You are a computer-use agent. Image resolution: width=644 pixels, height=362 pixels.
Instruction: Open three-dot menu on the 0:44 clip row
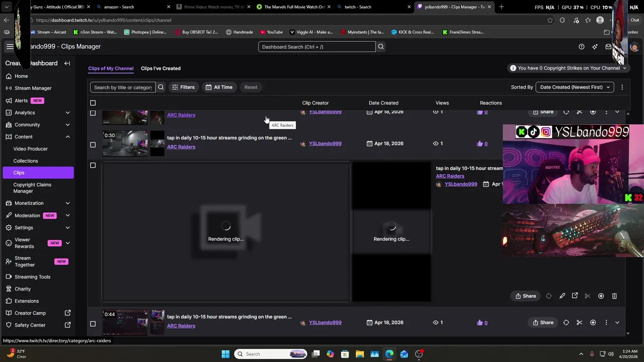(x=606, y=323)
